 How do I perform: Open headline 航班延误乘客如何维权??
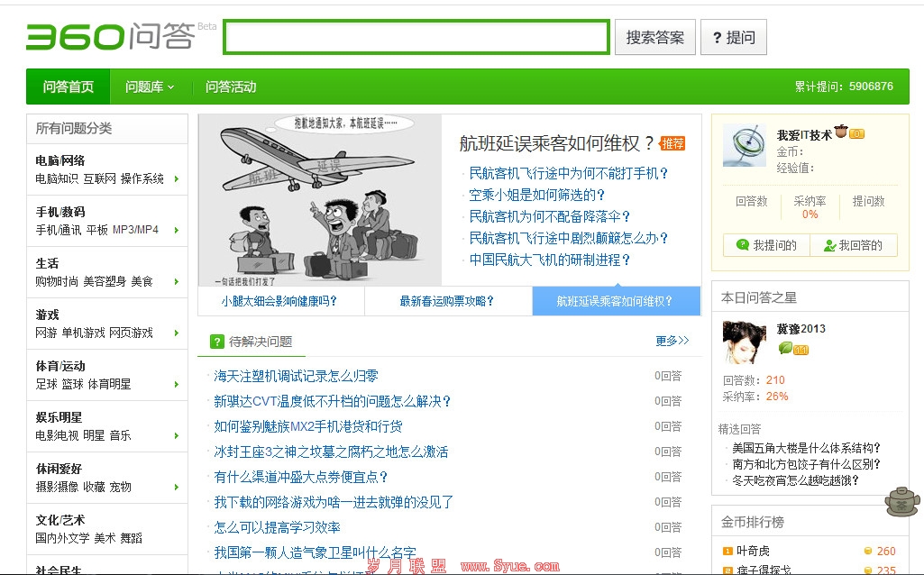(557, 143)
